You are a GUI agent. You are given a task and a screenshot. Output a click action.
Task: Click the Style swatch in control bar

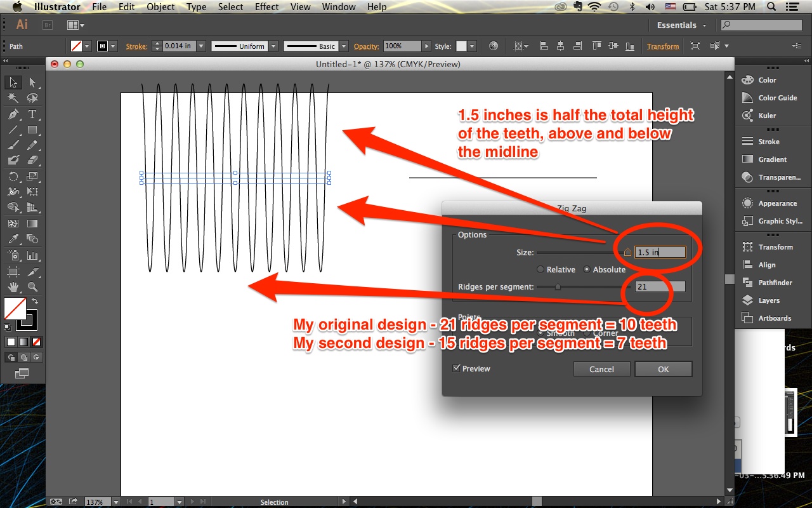461,46
